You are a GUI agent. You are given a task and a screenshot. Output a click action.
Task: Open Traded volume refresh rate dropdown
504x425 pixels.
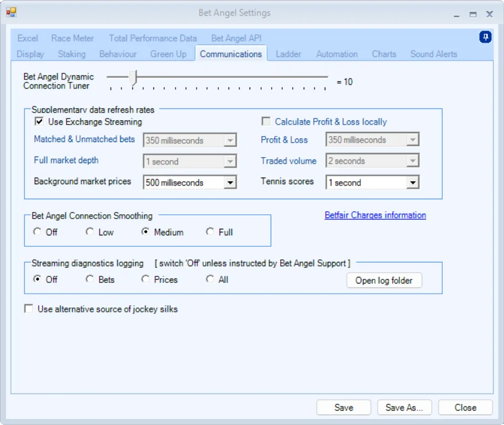(413, 161)
